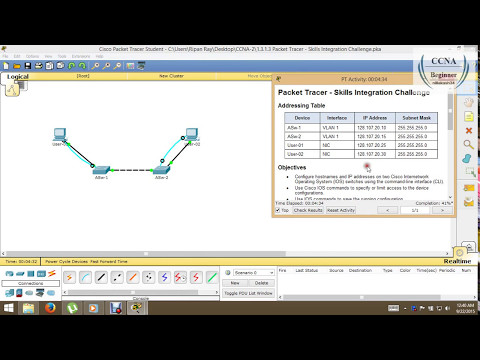This screenshot has height=360, width=480.
Task: Click the User-02 PC in the workspace
Action: click(x=192, y=135)
